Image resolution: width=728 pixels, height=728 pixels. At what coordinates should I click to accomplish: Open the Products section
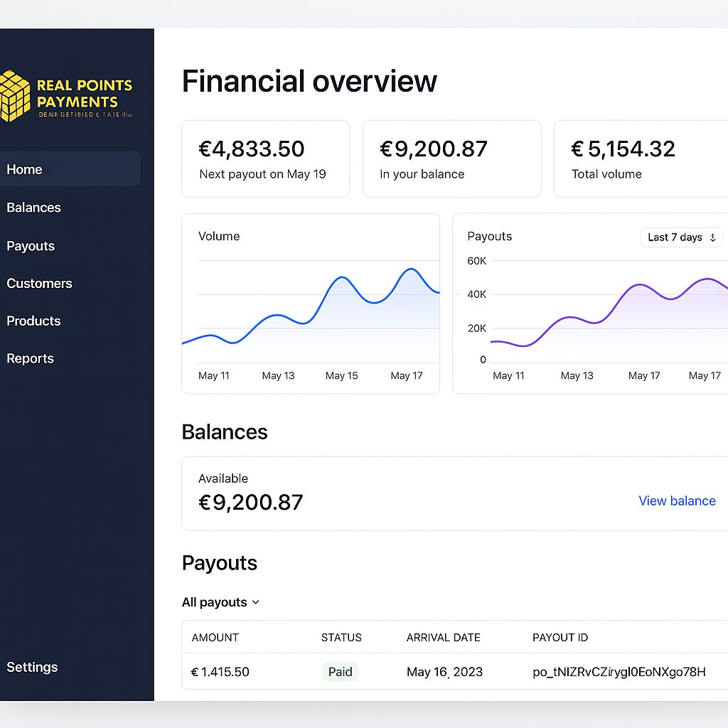tap(34, 321)
